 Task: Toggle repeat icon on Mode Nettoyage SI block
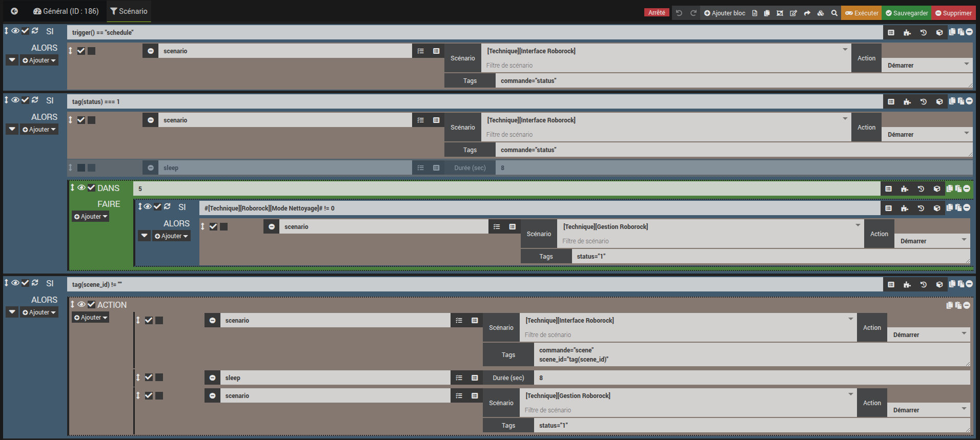point(167,206)
